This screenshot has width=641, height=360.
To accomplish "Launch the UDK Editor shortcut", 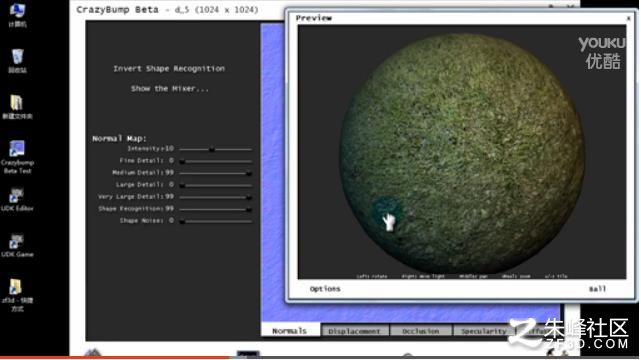I will pos(17,199).
